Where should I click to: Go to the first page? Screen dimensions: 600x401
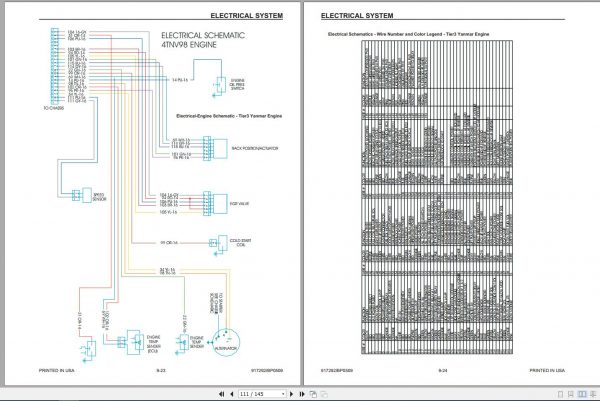click(x=221, y=394)
